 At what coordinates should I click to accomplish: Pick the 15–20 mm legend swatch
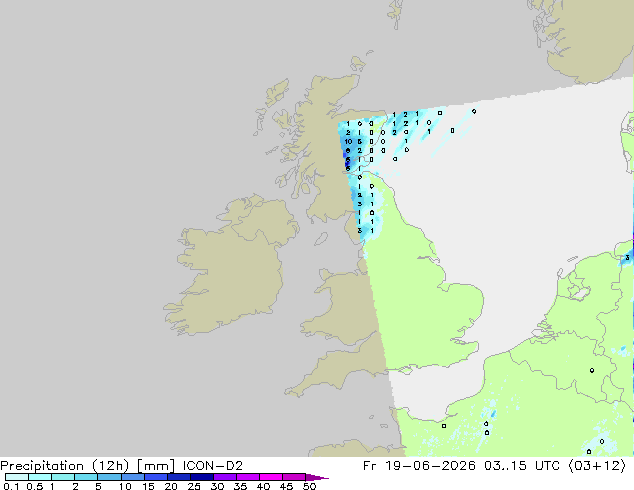155,477
